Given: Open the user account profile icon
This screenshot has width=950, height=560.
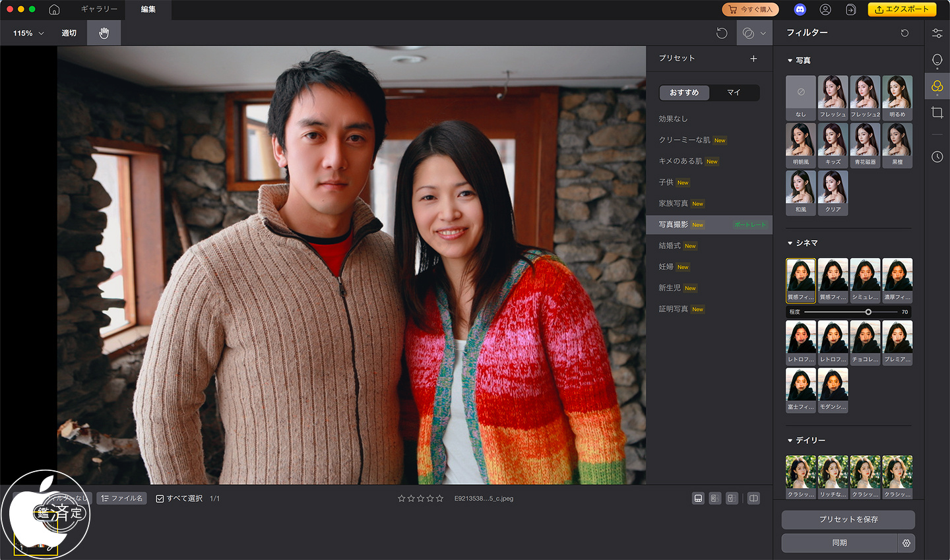Looking at the screenshot, I should (825, 9).
